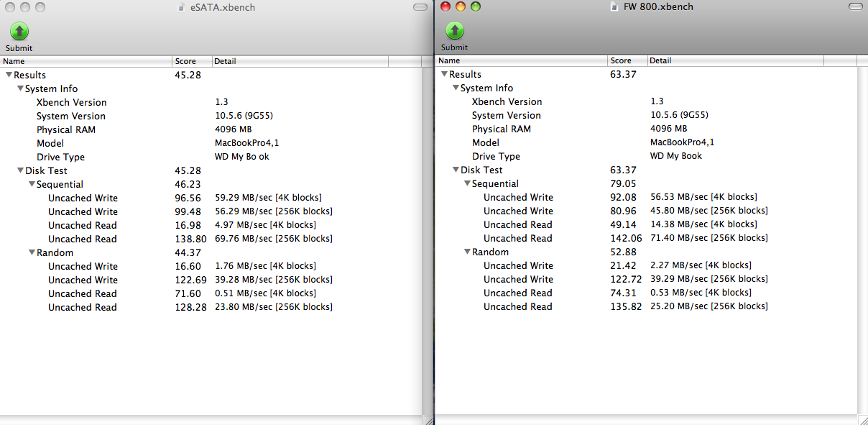Click Score column header in FW 800.xbench window

coord(627,60)
